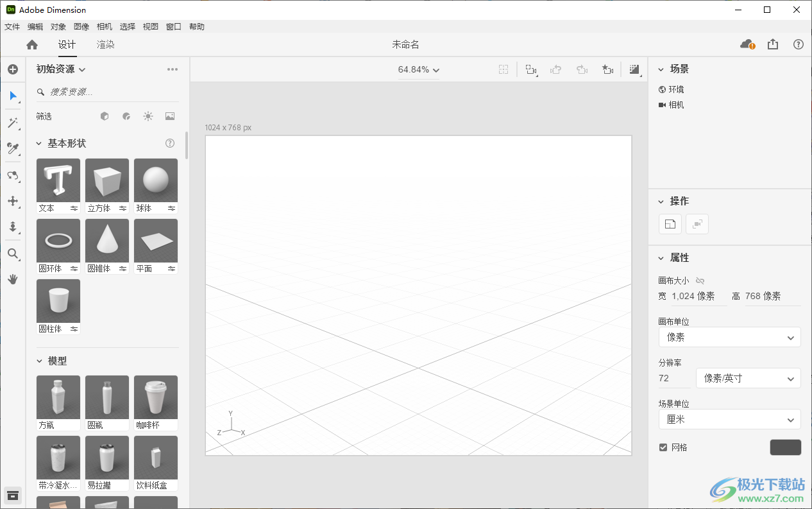Select the Dolly camera tool
This screenshot has width=812, height=509.
[13, 227]
